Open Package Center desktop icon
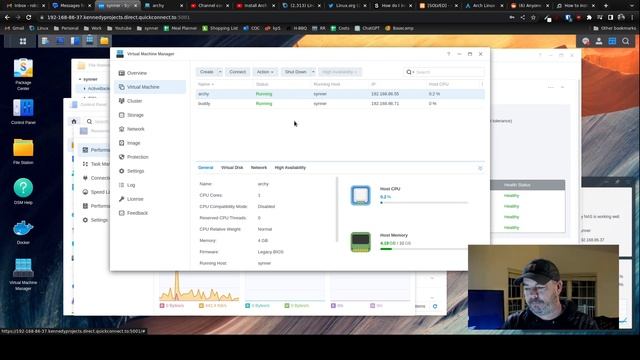This screenshot has width=640, height=360. (23, 73)
